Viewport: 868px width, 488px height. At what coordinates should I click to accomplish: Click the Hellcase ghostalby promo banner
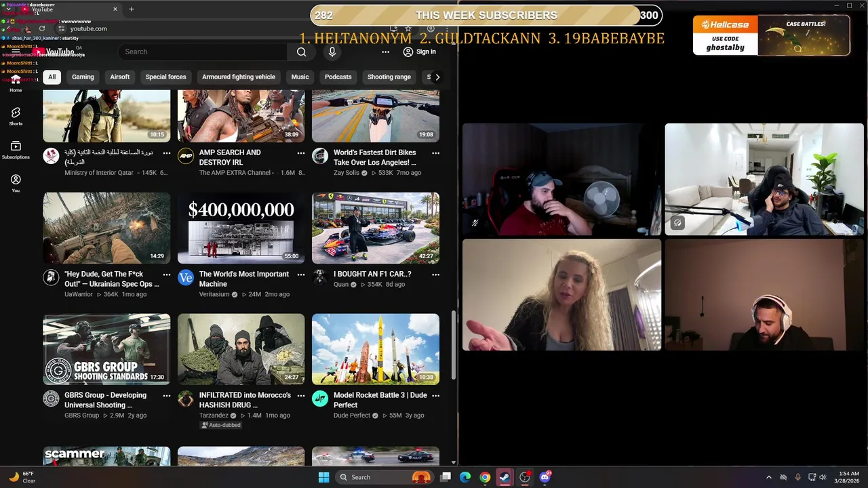771,35
